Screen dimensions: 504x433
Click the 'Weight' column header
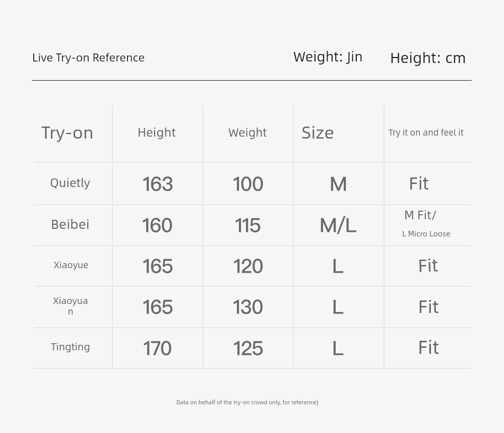click(x=247, y=133)
